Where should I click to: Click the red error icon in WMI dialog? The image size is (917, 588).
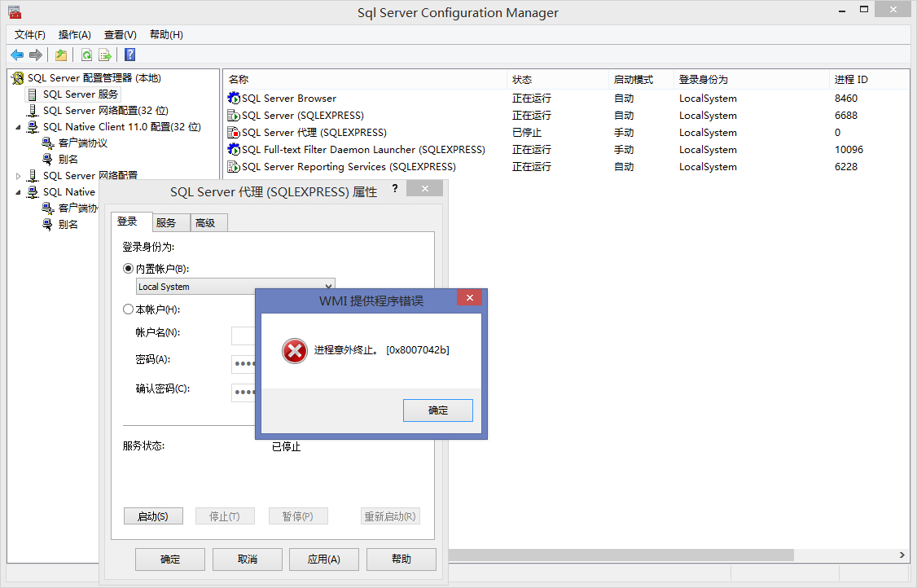(x=294, y=351)
